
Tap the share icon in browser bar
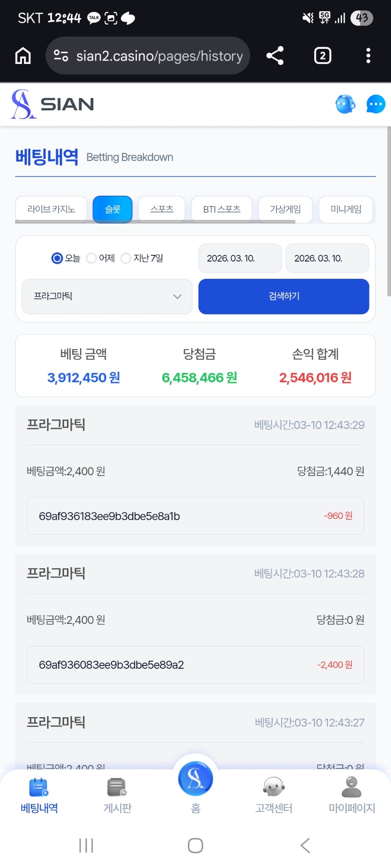click(275, 56)
